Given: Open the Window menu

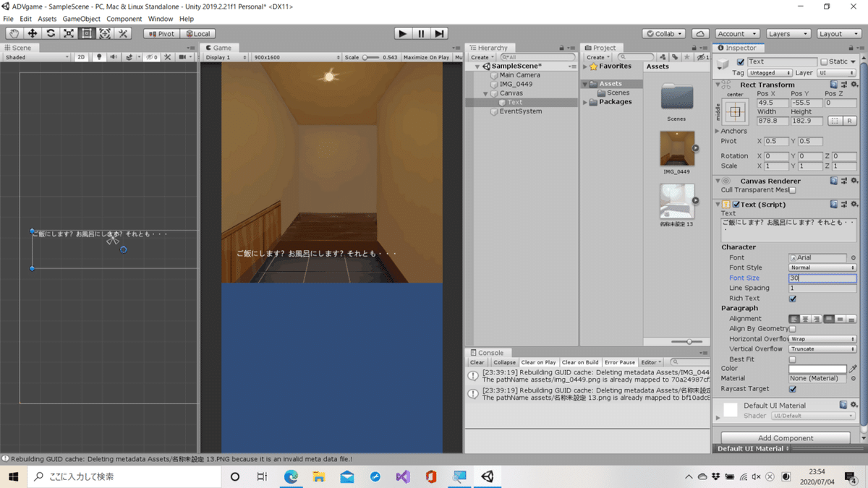Looking at the screenshot, I should 161,19.
